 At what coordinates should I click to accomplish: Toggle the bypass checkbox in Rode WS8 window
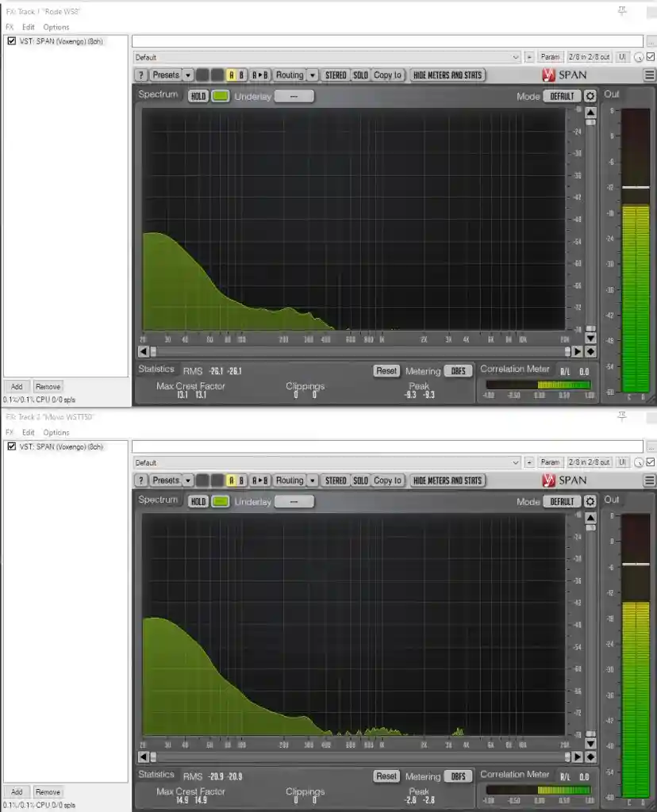pyautogui.click(x=651, y=57)
